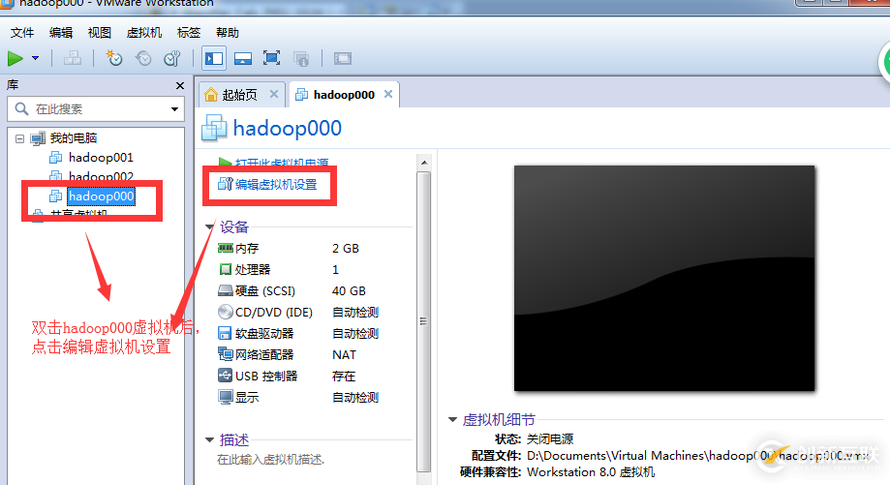The width and height of the screenshot is (890, 485).
Task: Toggle the library sidebar view icon
Action: 214,58
